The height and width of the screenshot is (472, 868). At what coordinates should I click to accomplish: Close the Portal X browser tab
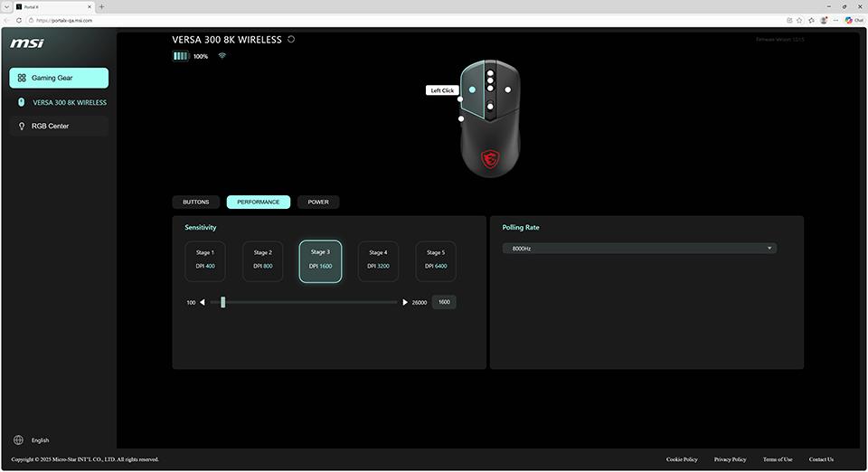[x=90, y=7]
